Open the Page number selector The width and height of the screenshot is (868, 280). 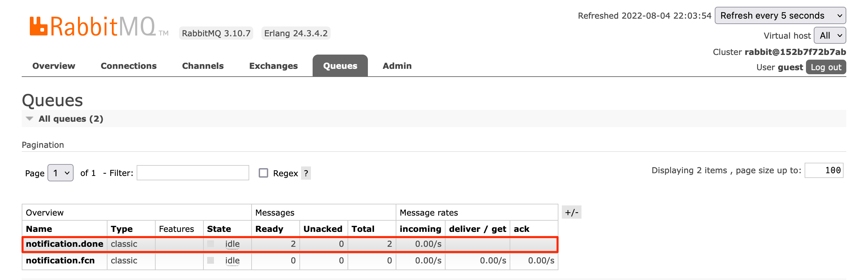click(x=60, y=173)
